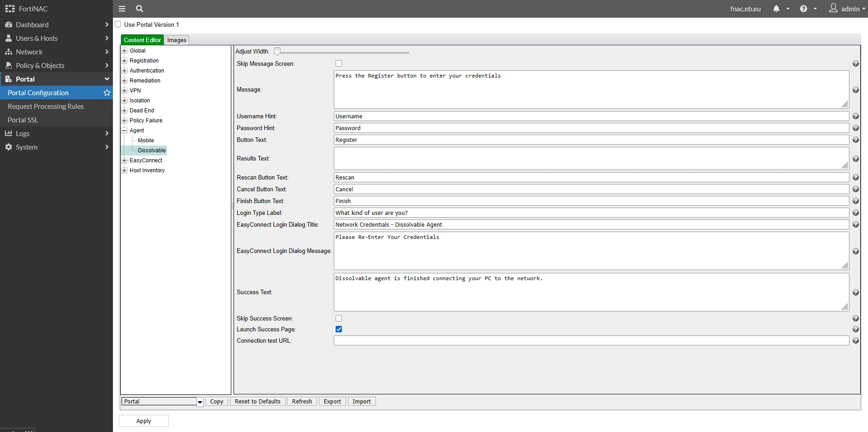The width and height of the screenshot is (868, 432).
Task: Open the help question mark icon
Action: (804, 9)
